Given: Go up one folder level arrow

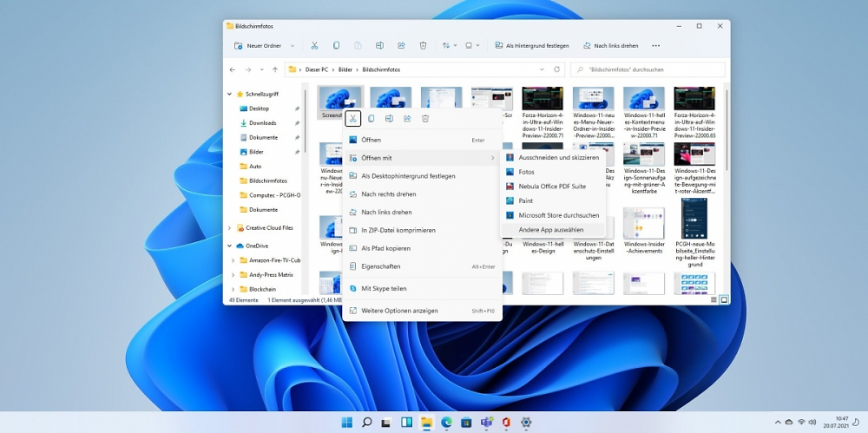Looking at the screenshot, I should click(275, 69).
